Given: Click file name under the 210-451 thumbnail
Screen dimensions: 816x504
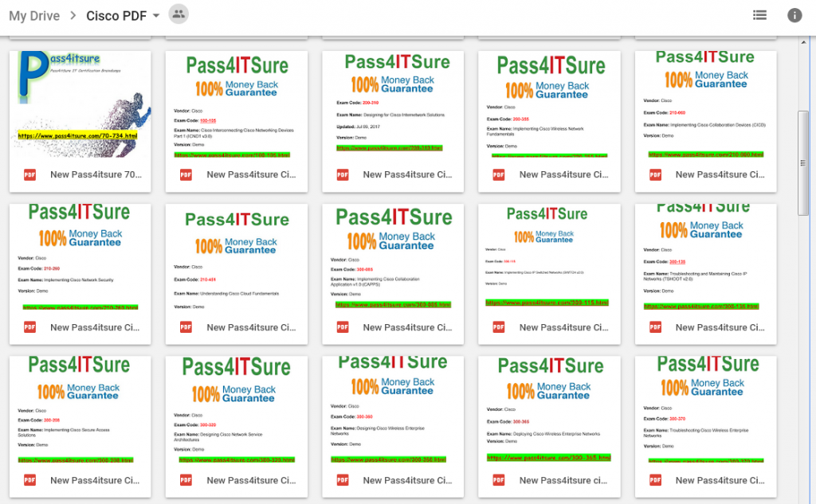Looking at the screenshot, I should click(251, 327).
